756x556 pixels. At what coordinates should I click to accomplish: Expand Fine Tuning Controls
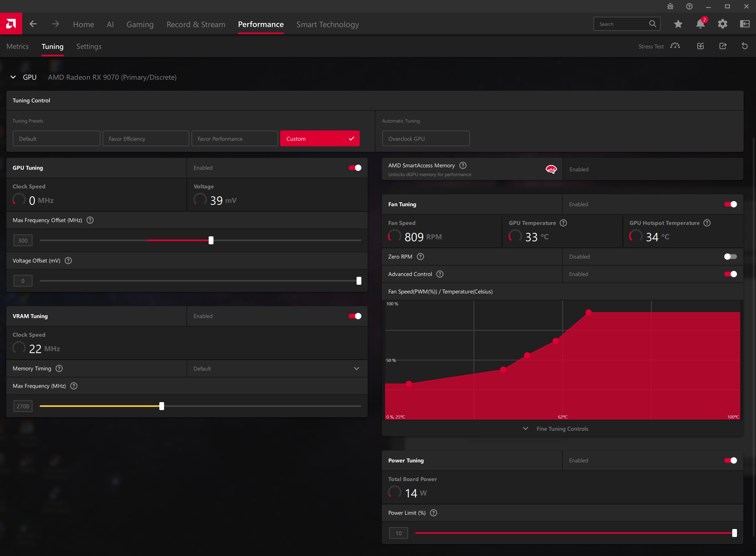[x=555, y=429]
